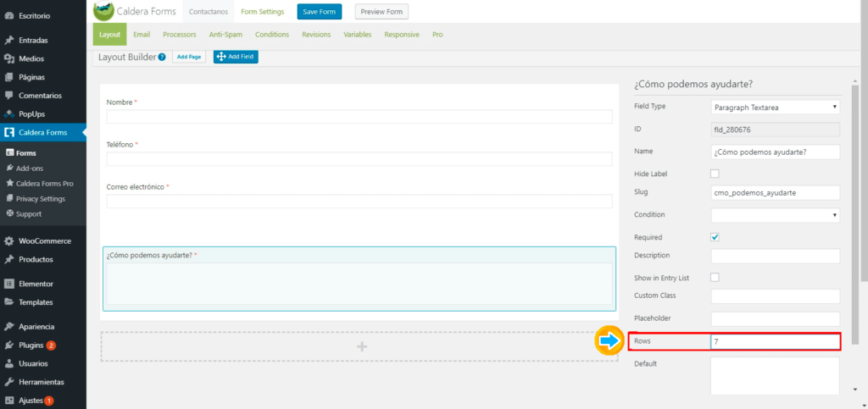Viewport: 868px width, 409px height.
Task: Click the Plugins icon in sidebar
Action: 8,345
